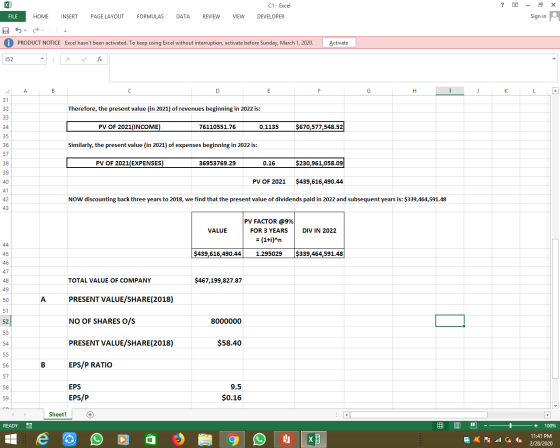Click the zoom out minus button
Viewport: 560px width, 448px height.
pos(486,425)
